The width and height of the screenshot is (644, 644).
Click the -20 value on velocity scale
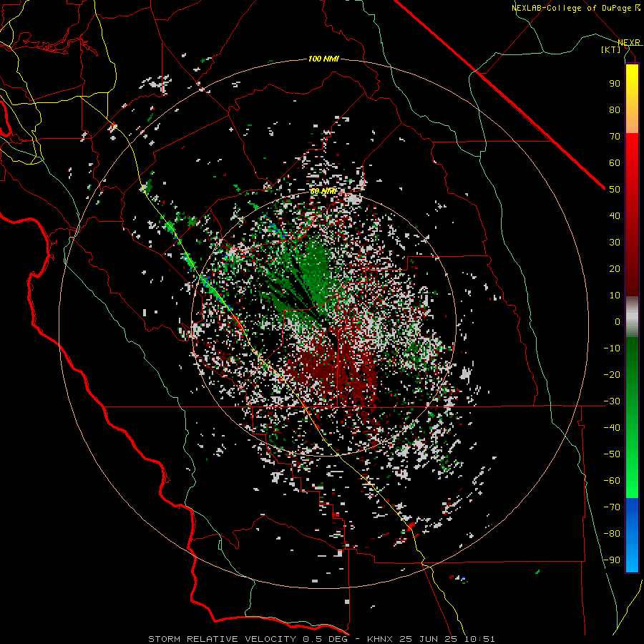tap(612, 374)
